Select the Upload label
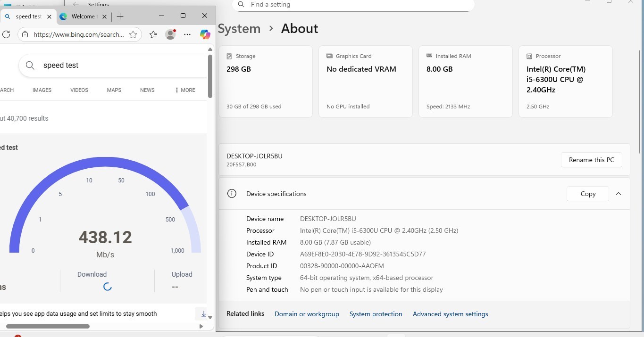644x337 pixels. click(x=182, y=274)
